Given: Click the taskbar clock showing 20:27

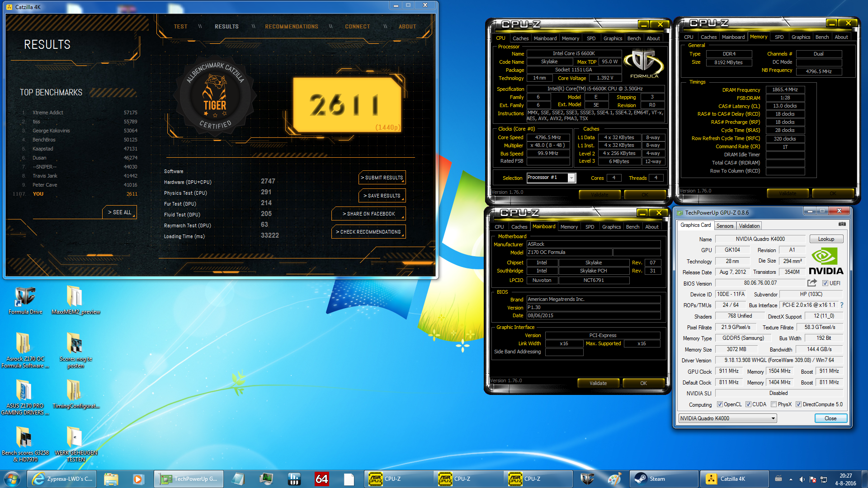Looking at the screenshot, I should 845,479.
